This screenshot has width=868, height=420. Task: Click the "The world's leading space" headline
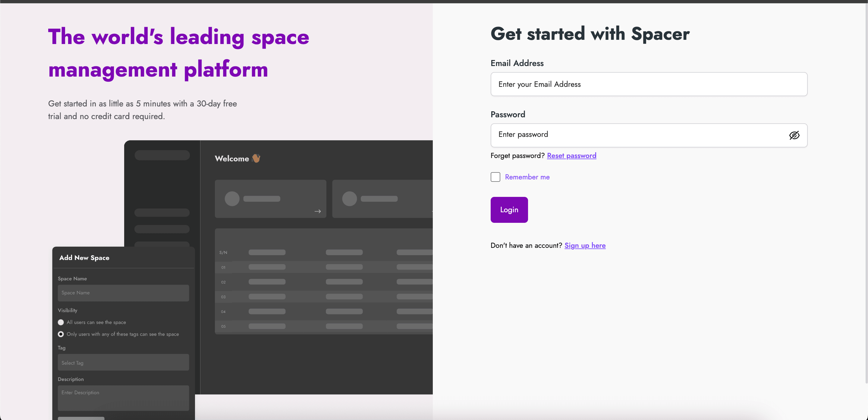179,36
